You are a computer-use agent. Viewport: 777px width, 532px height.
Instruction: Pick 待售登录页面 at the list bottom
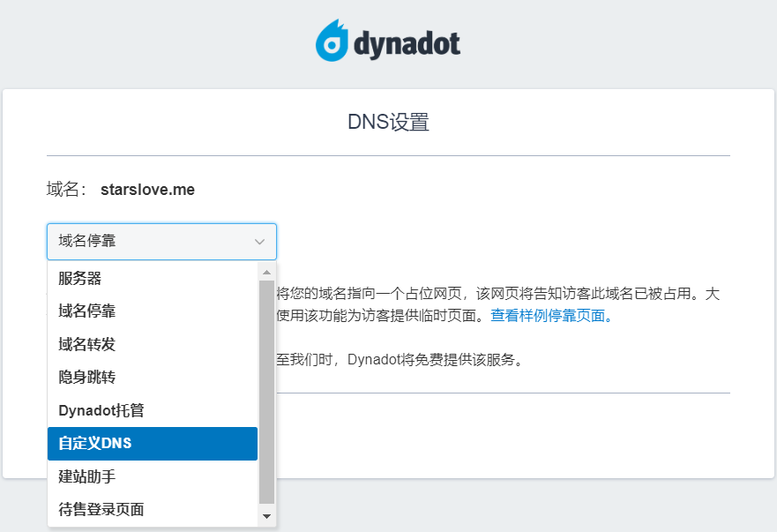coord(153,510)
